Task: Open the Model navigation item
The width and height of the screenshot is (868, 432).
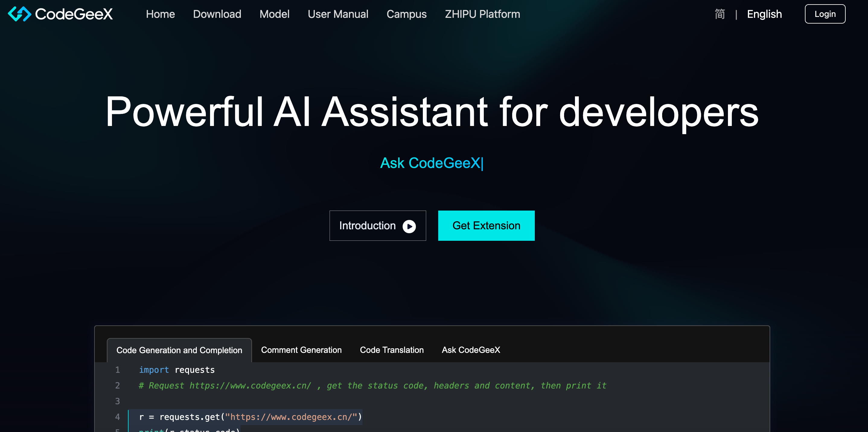Action: [274, 14]
